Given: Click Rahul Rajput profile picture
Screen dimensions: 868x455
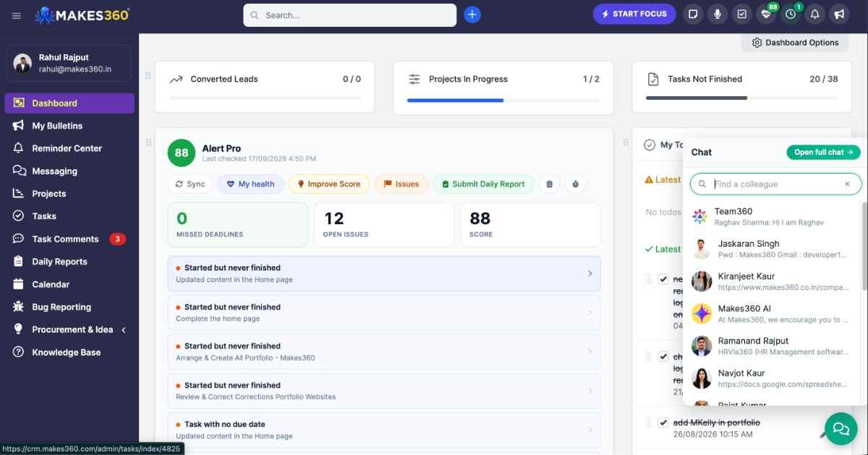Looking at the screenshot, I should pos(22,63).
